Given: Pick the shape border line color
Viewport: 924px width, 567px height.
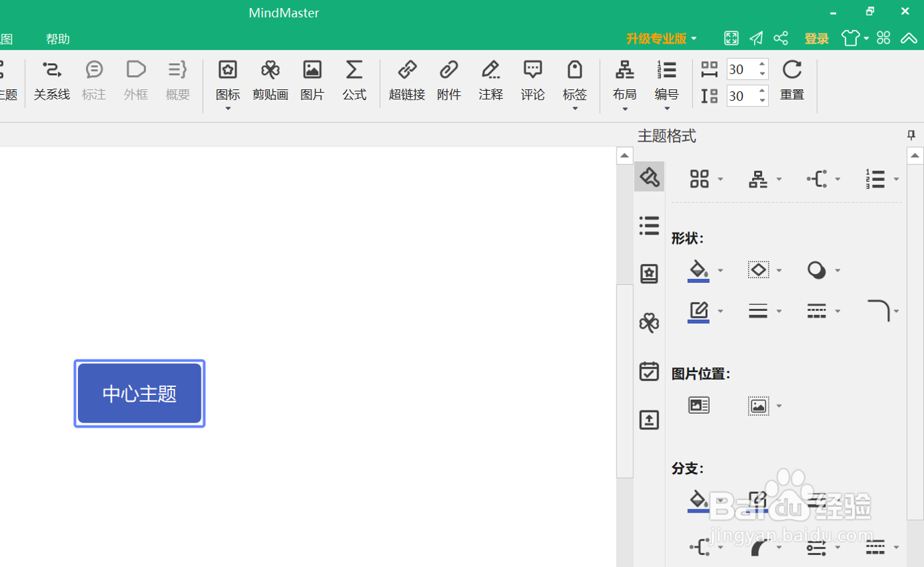Looking at the screenshot, I should (698, 312).
